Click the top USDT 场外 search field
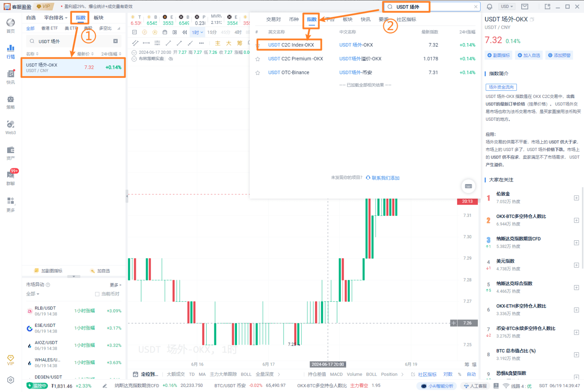Viewport: 584px width, 392px height. (432, 7)
